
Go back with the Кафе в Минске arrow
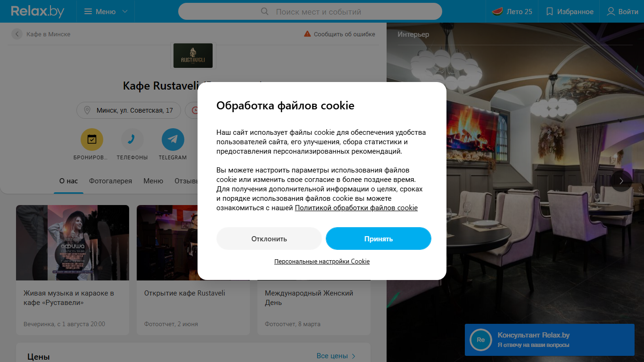tap(17, 34)
